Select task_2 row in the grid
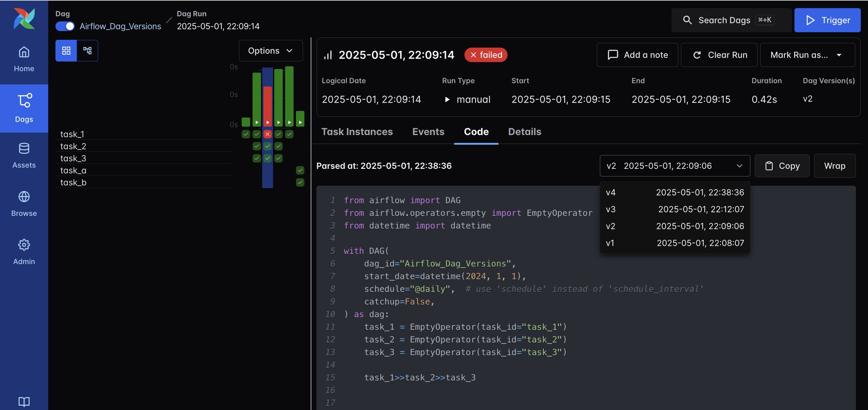The width and height of the screenshot is (868, 410). click(x=144, y=146)
